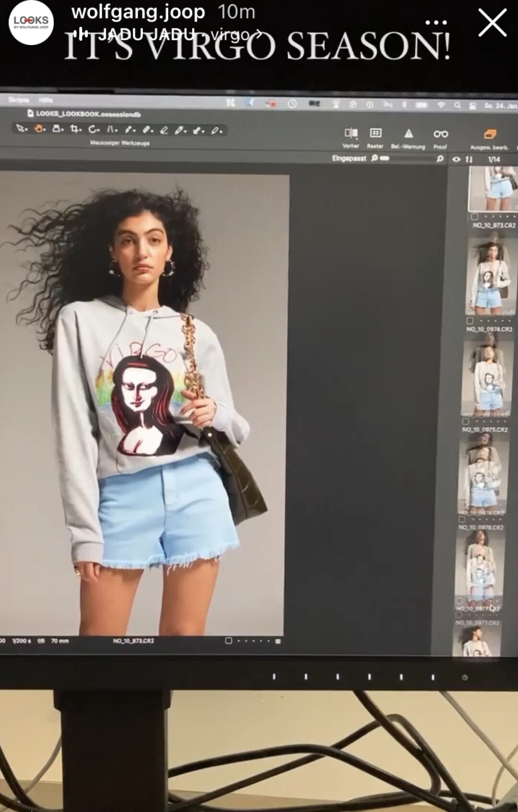Click the Wi-Fi icon in the menu bar
518x812 pixels.
point(441,105)
